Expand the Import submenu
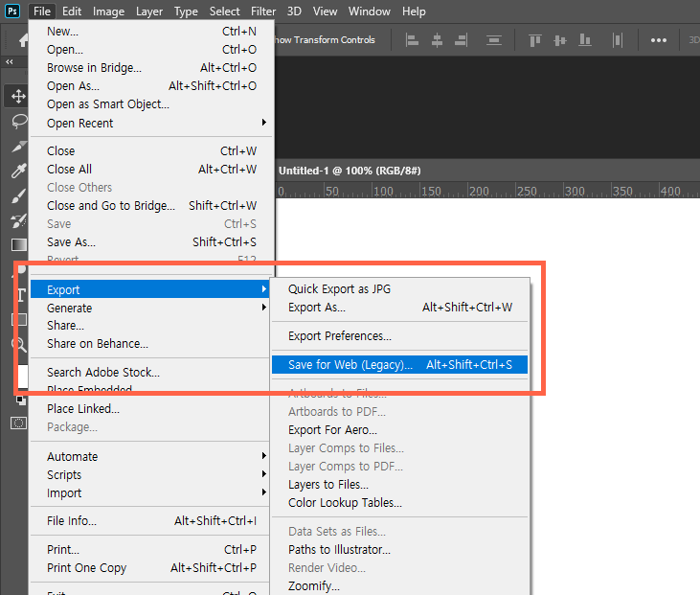The width and height of the screenshot is (700, 595). tap(150, 492)
